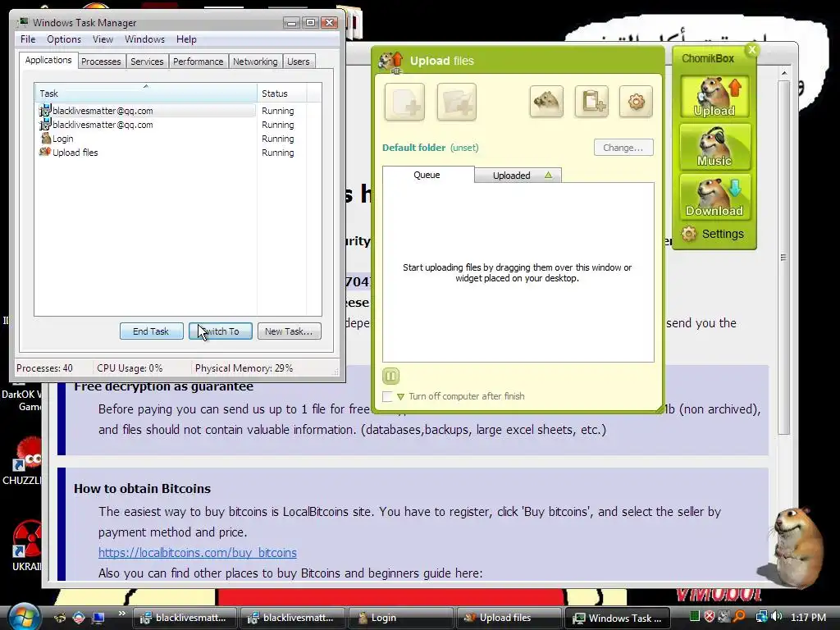Image resolution: width=840 pixels, height=630 pixels.
Task: Click the Upload files taskbar button
Action: [x=508, y=618]
